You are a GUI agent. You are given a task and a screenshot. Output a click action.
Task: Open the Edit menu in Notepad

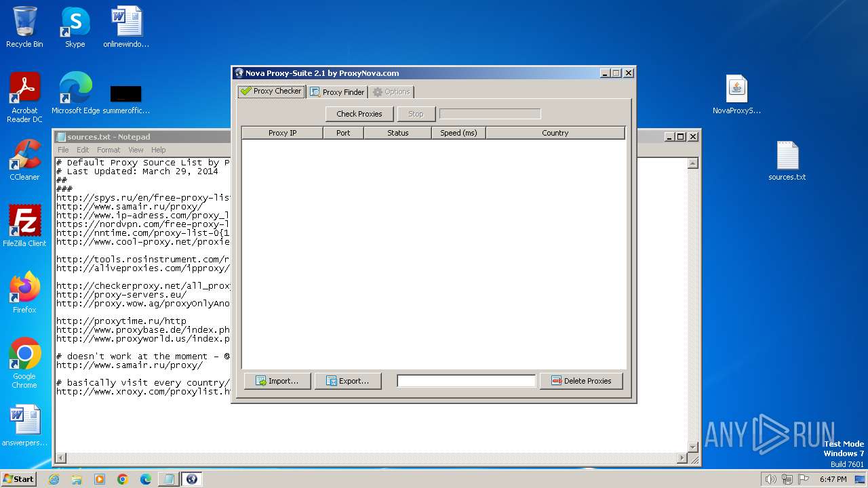[83, 150]
